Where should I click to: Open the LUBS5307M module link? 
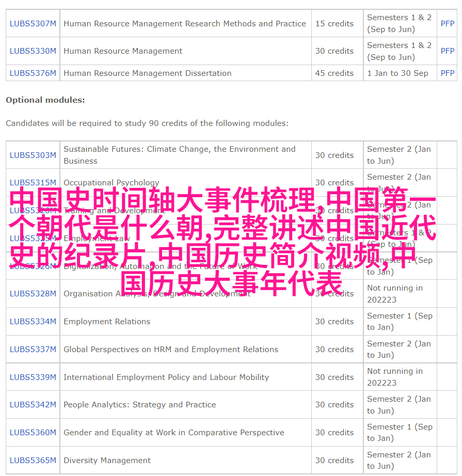(33, 23)
